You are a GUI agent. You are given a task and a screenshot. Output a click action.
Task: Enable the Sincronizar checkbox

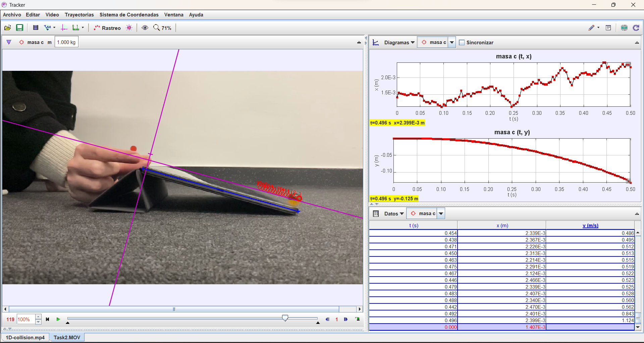[462, 43]
